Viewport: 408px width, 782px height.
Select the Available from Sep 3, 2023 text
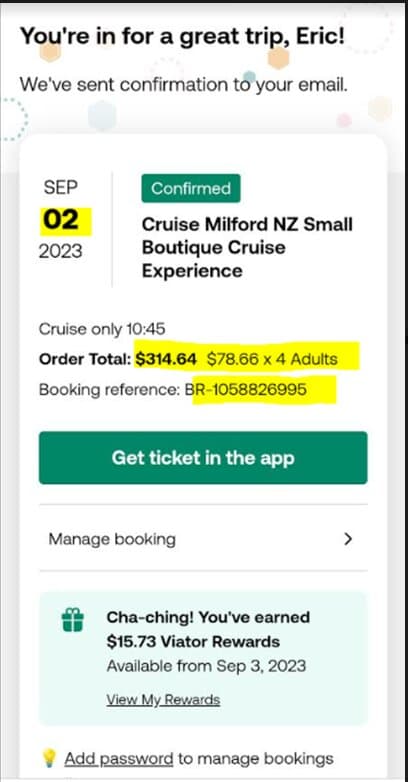pos(206,666)
